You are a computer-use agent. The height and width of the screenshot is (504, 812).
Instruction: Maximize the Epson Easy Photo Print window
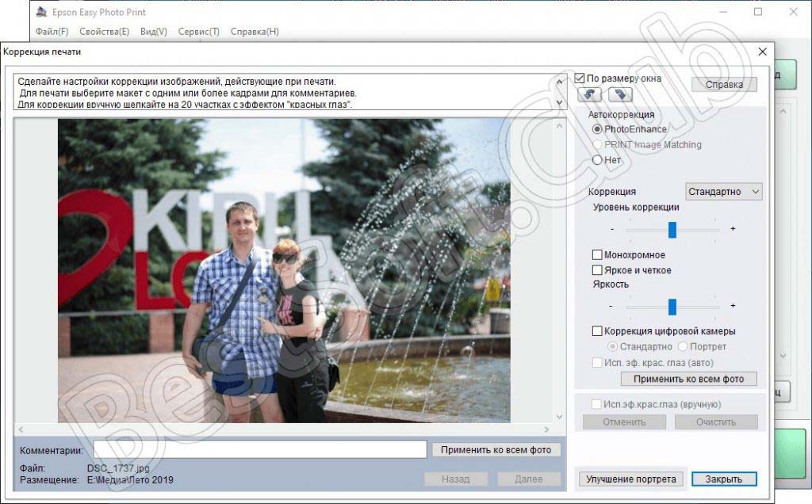coord(758,11)
